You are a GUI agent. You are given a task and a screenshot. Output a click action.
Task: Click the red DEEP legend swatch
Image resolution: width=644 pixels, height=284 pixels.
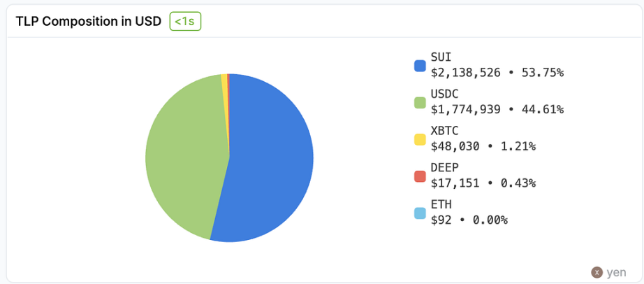(x=420, y=176)
